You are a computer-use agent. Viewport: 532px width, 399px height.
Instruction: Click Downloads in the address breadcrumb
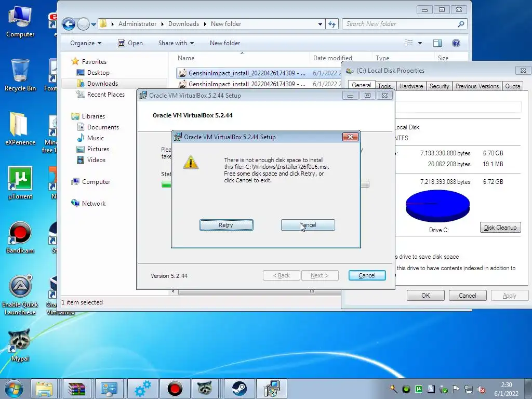[x=183, y=24]
